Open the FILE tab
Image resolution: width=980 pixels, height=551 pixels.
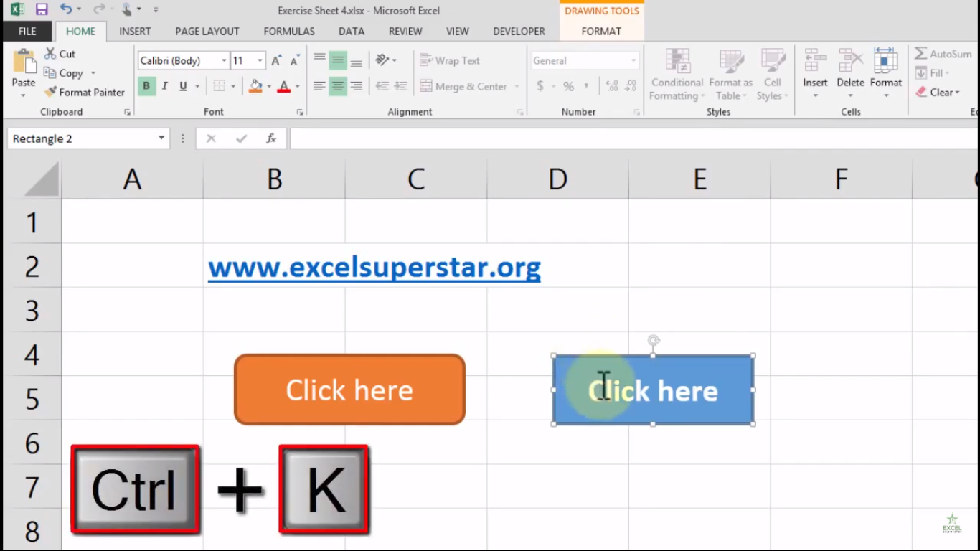tap(27, 31)
